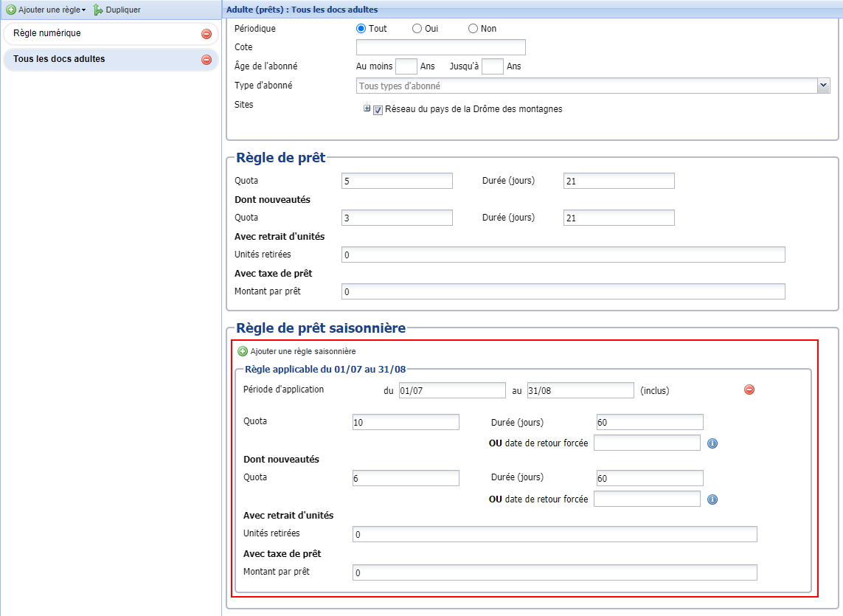843x616 pixels.
Task: Remove the seasonal rule 01/07 to 31/08
Action: (749, 390)
